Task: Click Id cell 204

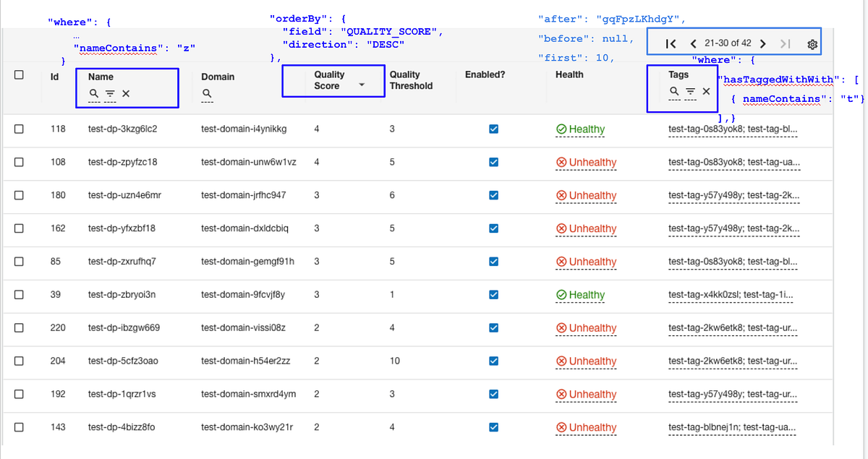Action: click(58, 361)
